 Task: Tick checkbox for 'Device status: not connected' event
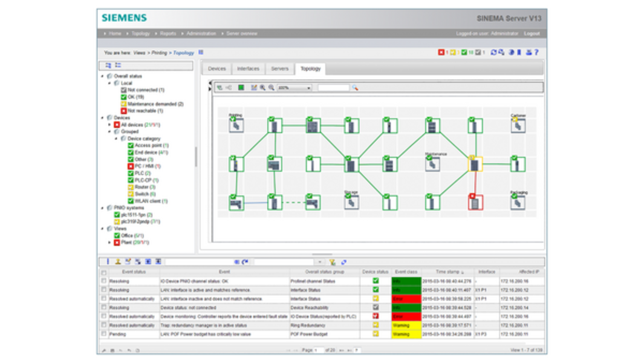[104, 307]
